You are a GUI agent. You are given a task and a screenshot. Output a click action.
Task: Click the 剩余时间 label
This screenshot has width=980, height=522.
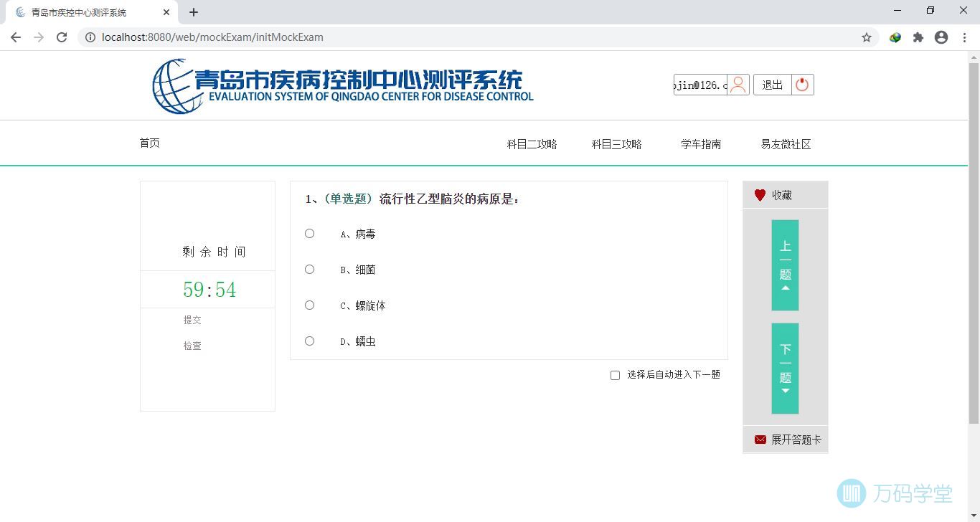(x=214, y=252)
